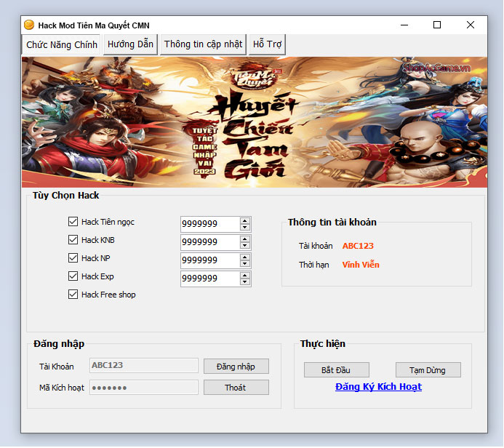
Task: Toggle the Hack NP checkbox
Action: 73,258
